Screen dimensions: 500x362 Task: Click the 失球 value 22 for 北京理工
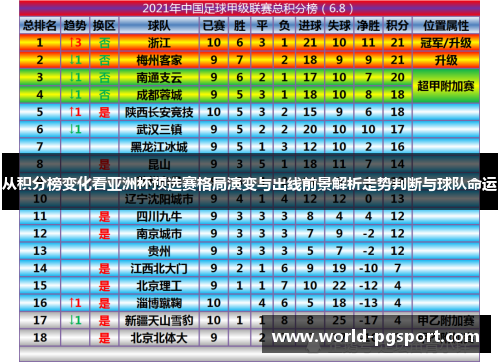click(339, 286)
